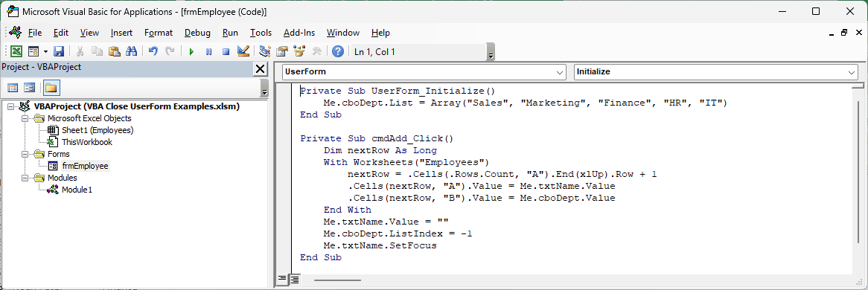Click the Copy icon in toolbar
The height and width of the screenshot is (290, 868).
[97, 51]
